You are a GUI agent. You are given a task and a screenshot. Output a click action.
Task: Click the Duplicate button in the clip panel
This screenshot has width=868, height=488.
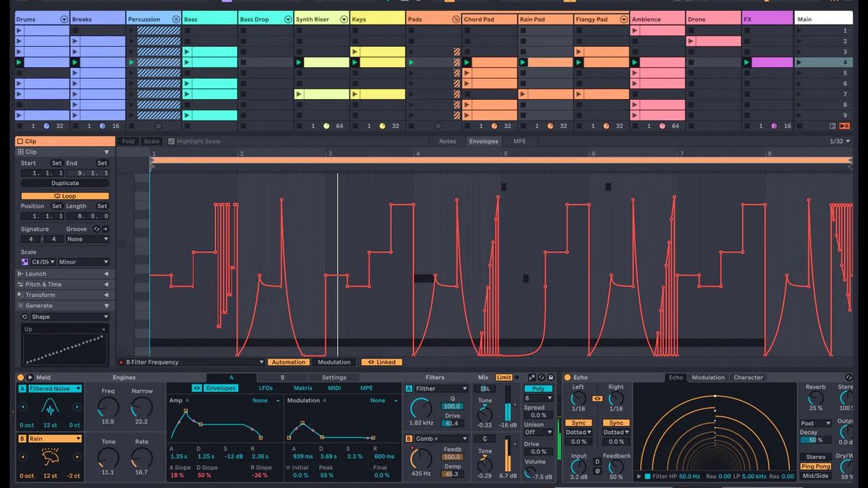click(64, 183)
